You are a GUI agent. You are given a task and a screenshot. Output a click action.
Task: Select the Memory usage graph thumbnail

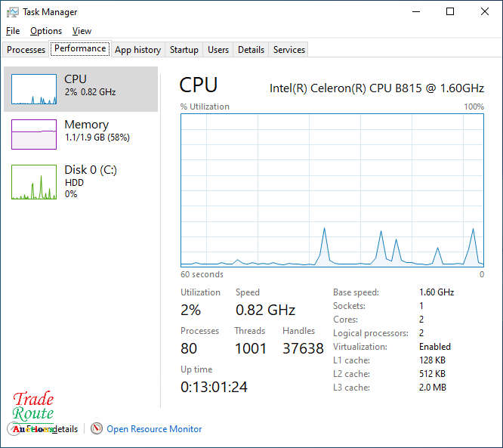34,134
